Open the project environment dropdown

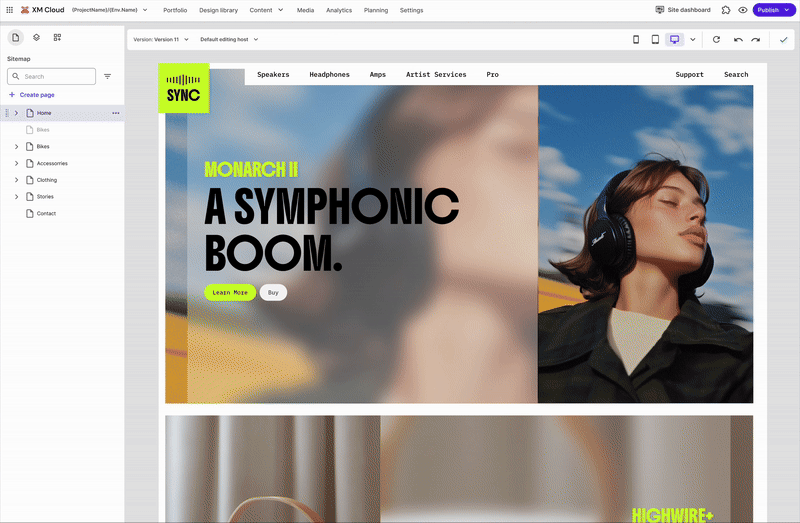[x=109, y=10]
